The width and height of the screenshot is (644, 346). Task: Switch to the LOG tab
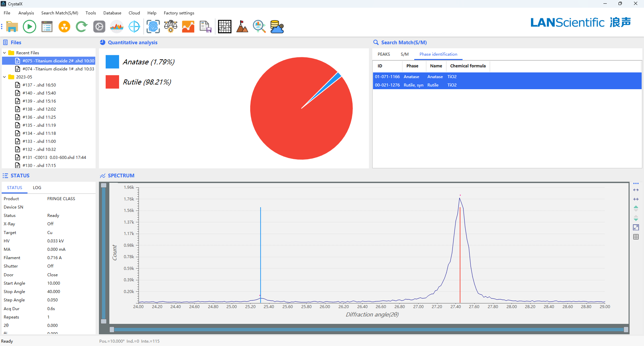pos(37,188)
